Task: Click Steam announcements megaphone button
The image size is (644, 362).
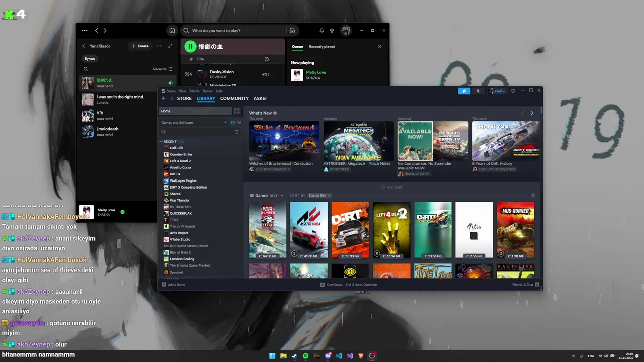Action: point(464,91)
